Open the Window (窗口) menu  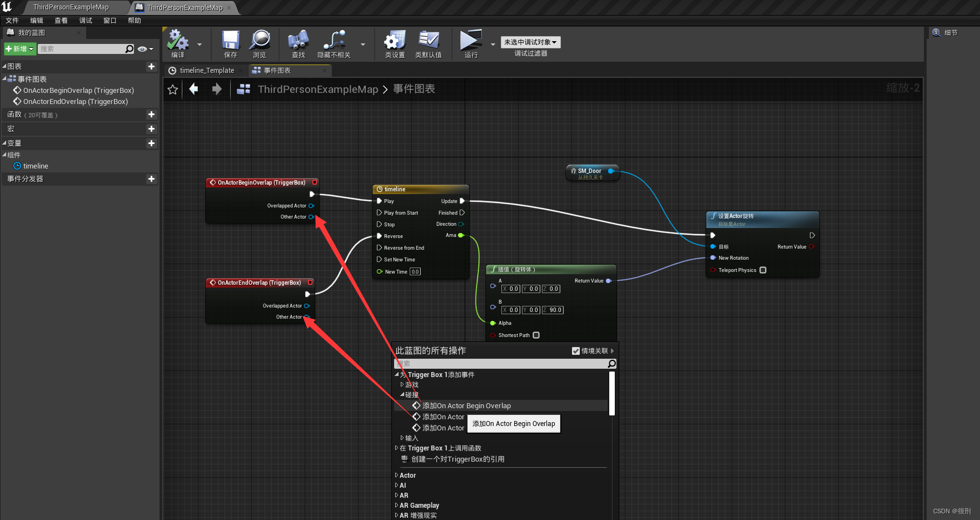(110, 21)
